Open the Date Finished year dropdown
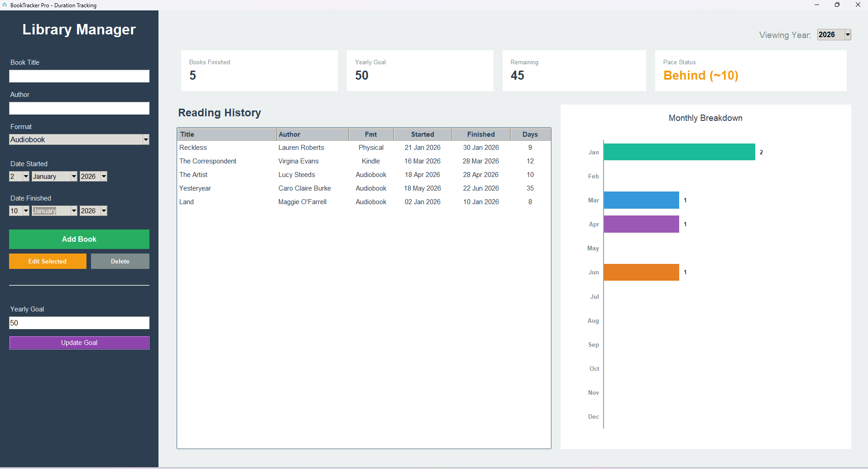 94,211
